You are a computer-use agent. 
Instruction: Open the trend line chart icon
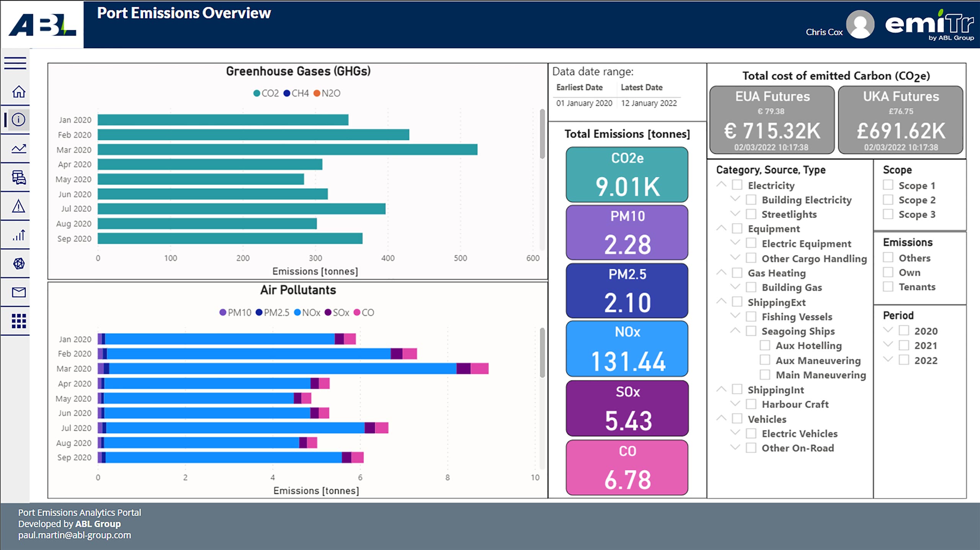coord(18,149)
